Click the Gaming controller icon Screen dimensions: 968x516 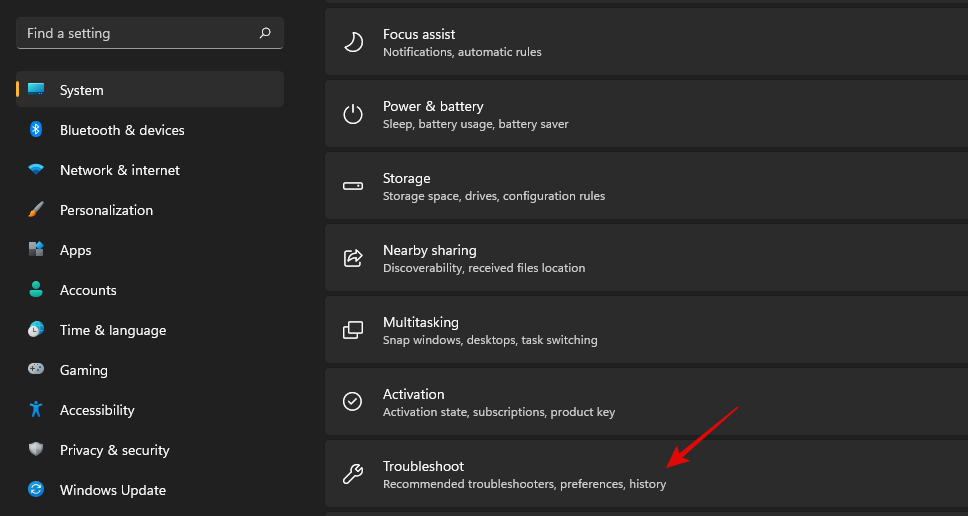(36, 370)
